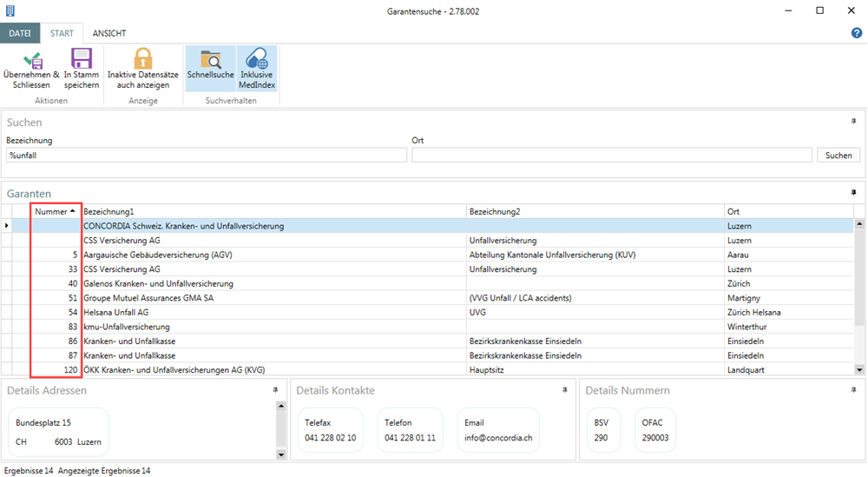Maximize the Garantensuche window
Screen dimensions: 868x477
pos(820,10)
